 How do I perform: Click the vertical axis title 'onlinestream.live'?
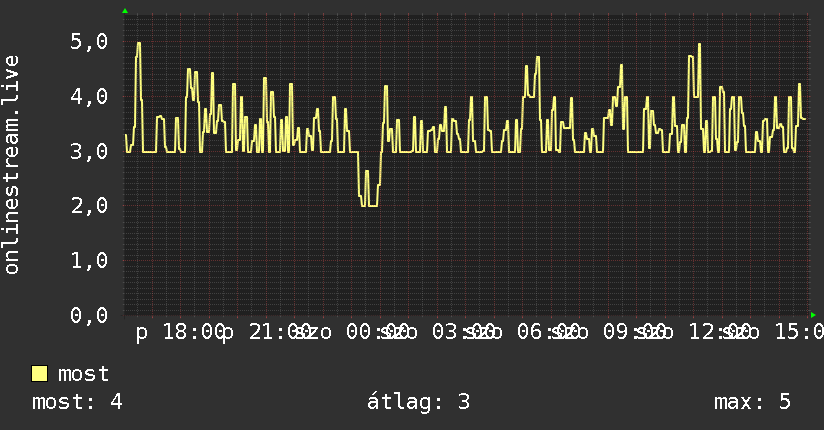[x=11, y=165]
